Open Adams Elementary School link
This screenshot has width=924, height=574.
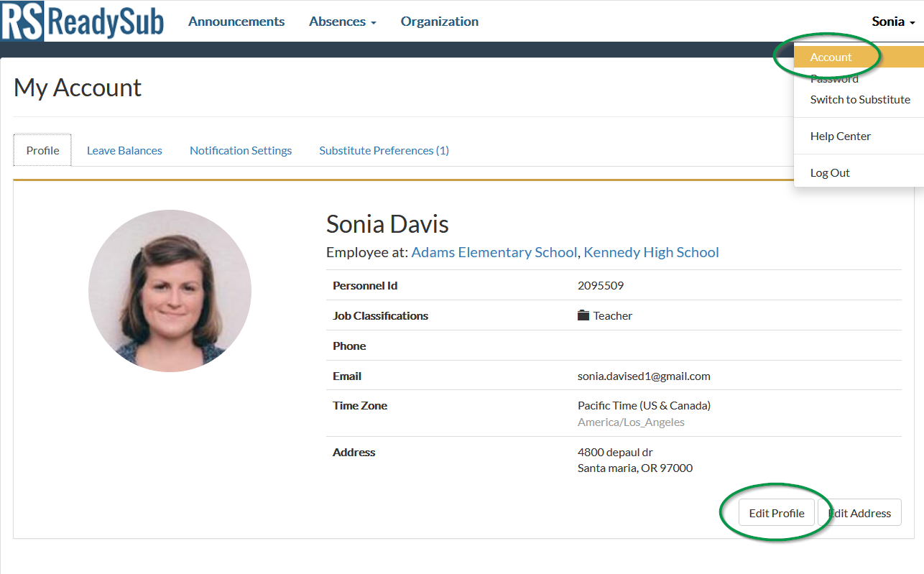click(494, 252)
